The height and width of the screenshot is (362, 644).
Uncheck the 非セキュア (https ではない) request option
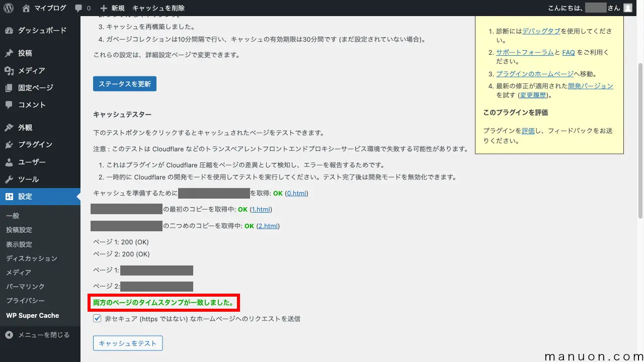[x=97, y=318]
